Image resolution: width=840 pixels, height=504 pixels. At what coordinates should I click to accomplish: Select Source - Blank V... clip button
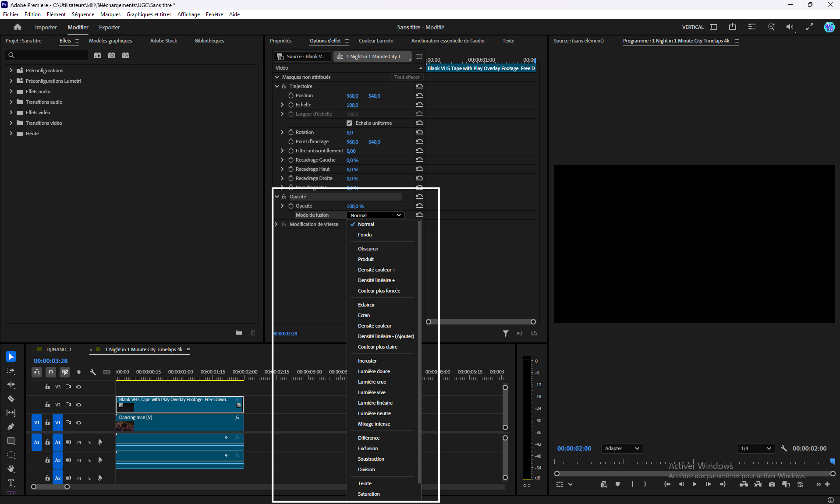pyautogui.click(x=303, y=56)
